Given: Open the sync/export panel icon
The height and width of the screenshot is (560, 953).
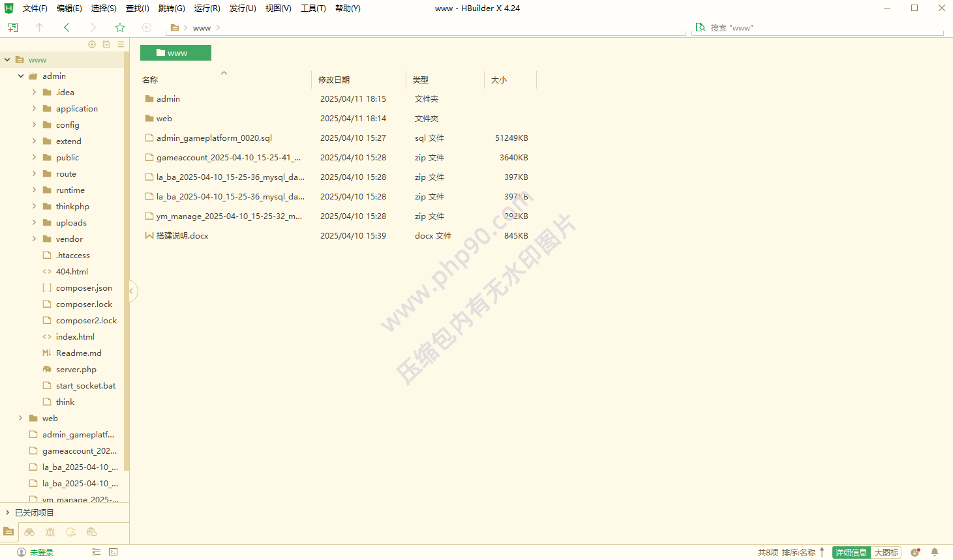Looking at the screenshot, I should tap(71, 532).
